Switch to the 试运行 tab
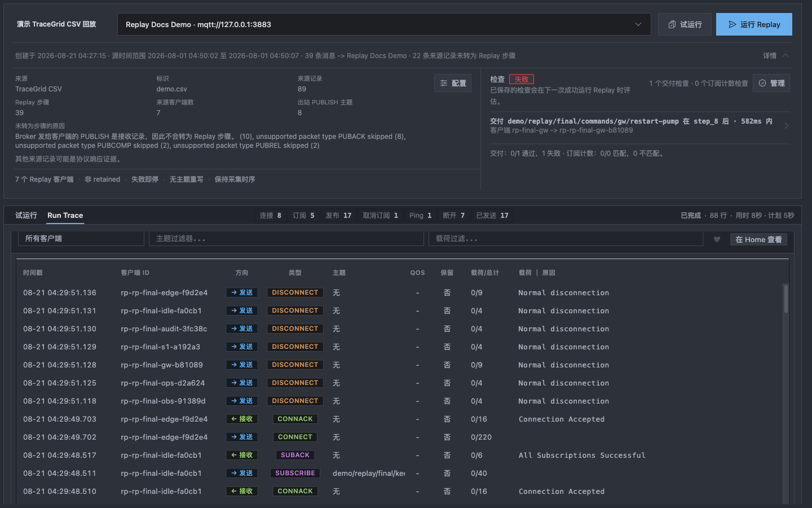812x508 pixels. tap(26, 215)
